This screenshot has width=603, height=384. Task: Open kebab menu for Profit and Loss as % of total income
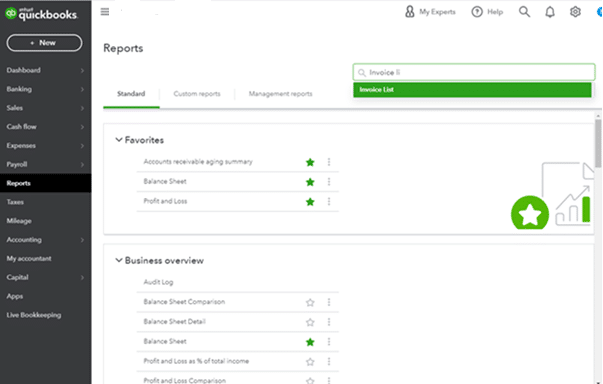329,361
